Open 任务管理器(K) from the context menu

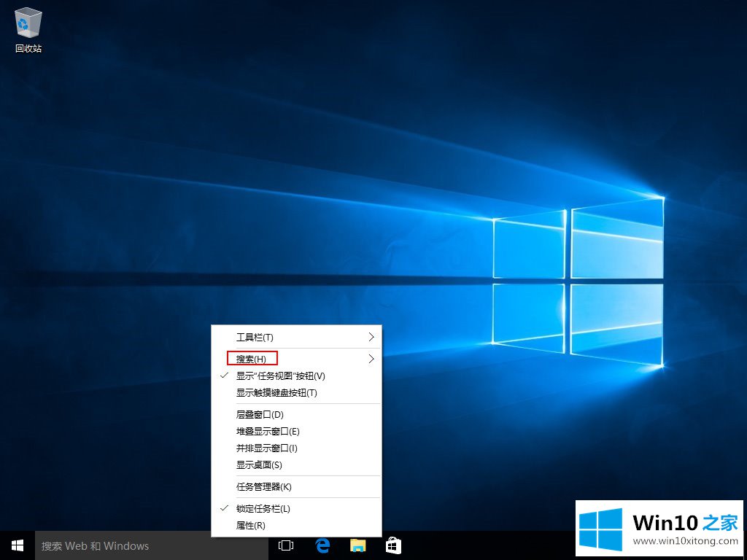[296, 486]
